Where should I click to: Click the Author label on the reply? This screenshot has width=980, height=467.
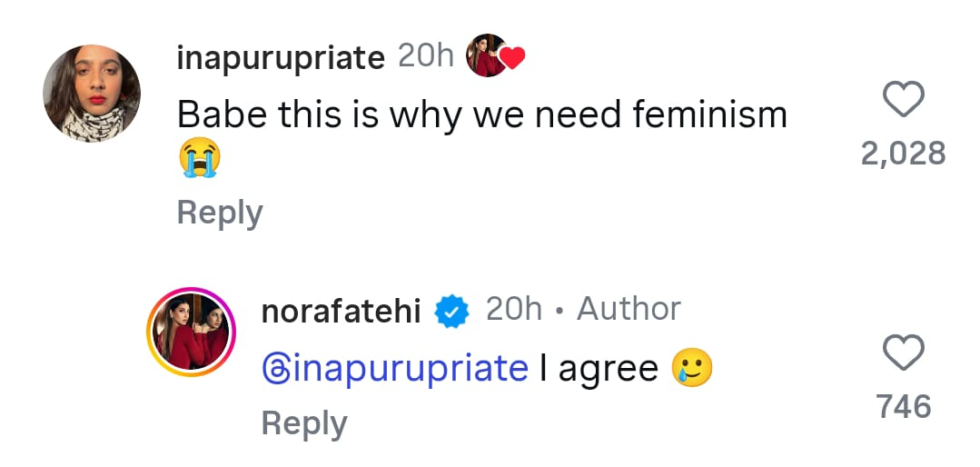click(x=629, y=310)
